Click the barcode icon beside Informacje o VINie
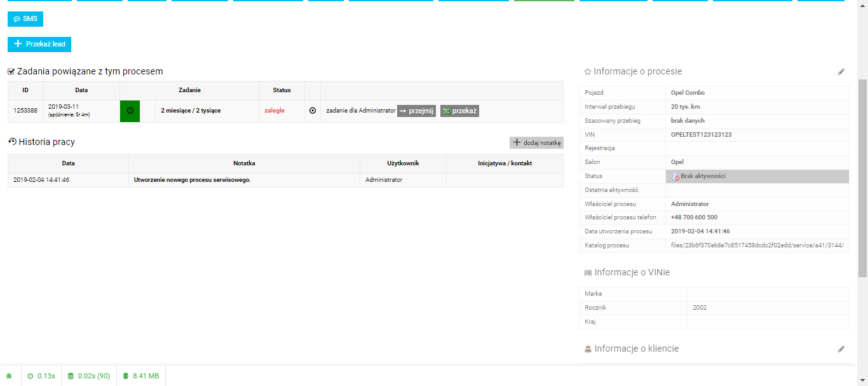 pos(588,273)
